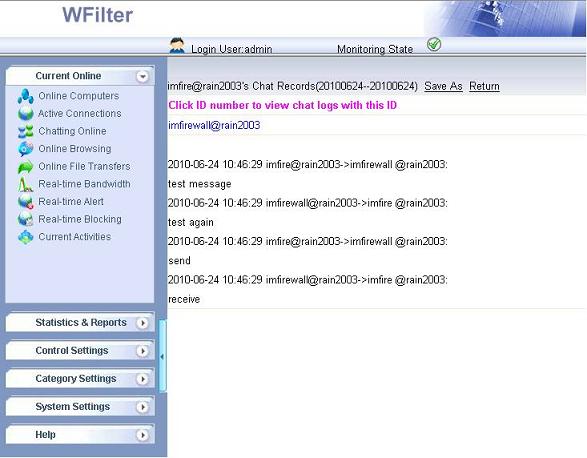
Task: Expand the Control Settings section
Action: (142, 351)
